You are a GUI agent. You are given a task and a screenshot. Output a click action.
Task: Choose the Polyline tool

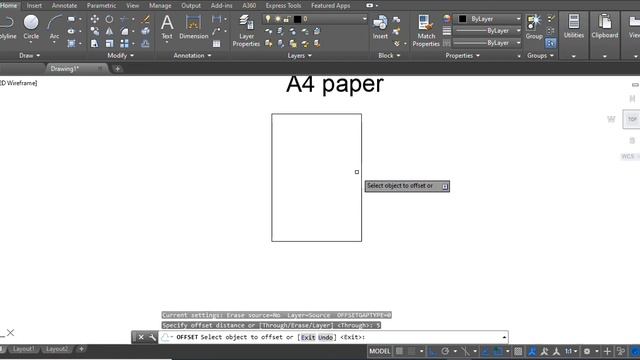click(x=7, y=27)
